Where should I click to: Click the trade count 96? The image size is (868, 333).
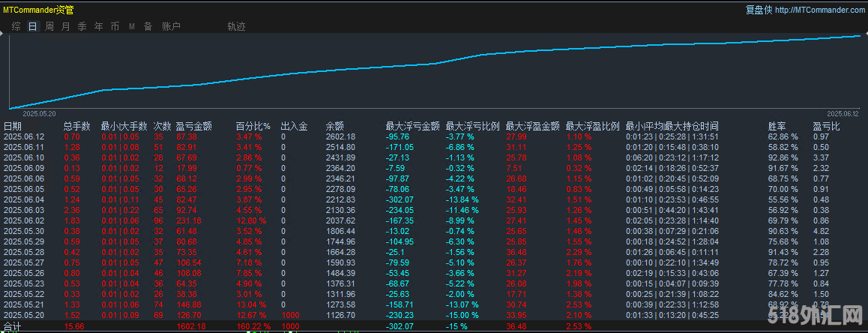pos(158,220)
